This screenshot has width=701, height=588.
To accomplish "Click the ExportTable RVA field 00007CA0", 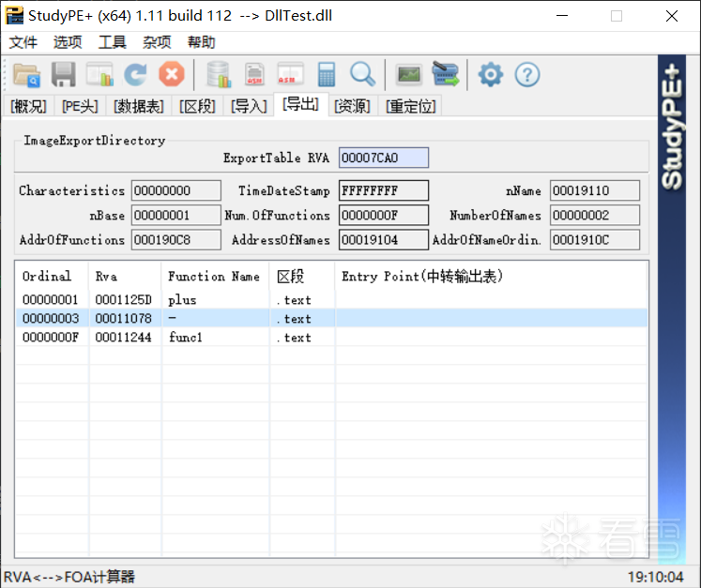I will (384, 158).
